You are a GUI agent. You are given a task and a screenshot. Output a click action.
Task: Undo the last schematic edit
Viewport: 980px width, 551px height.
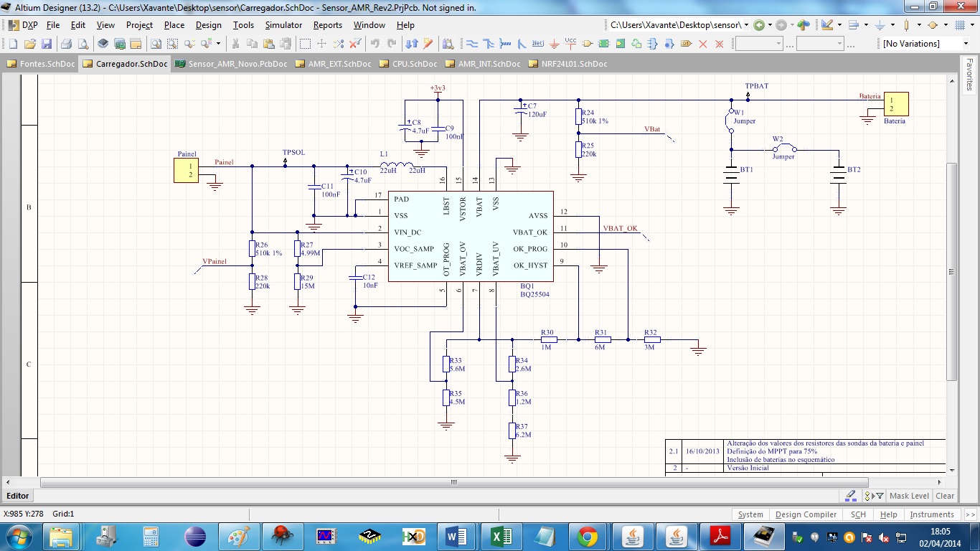(374, 44)
